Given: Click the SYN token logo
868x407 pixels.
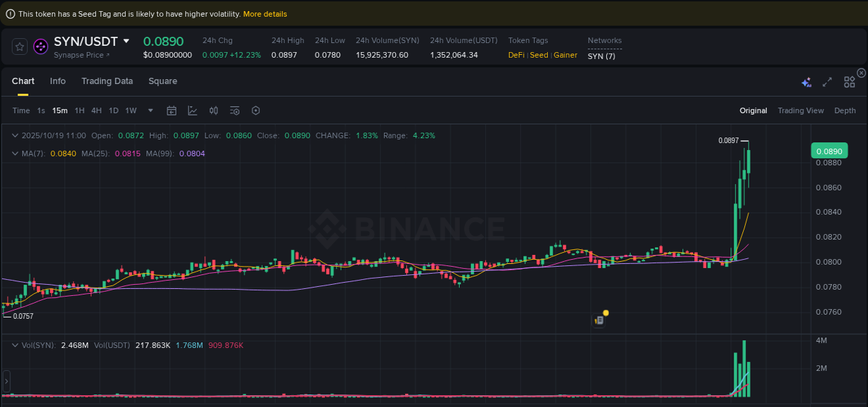Looking at the screenshot, I should (x=40, y=46).
